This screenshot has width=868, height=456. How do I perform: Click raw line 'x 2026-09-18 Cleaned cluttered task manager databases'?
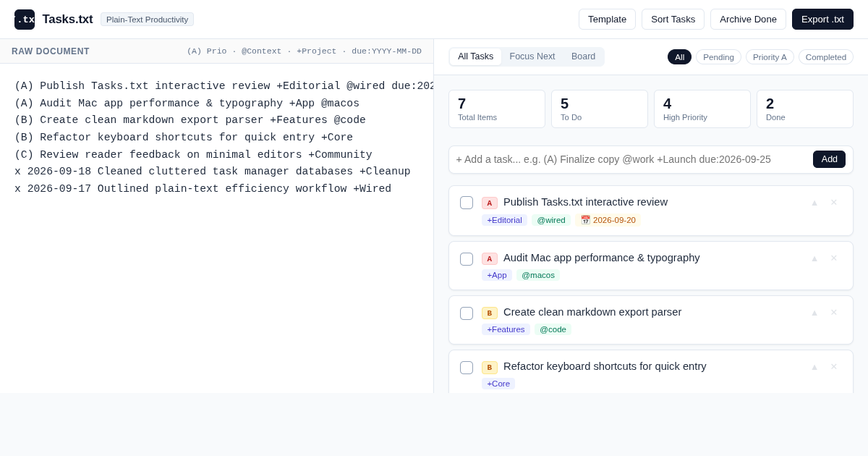pyautogui.click(x=213, y=172)
